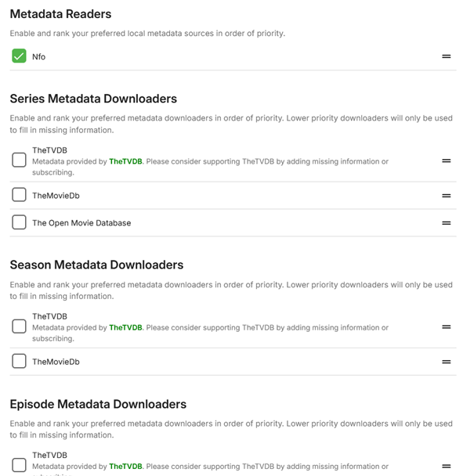474x476 pixels.
Task: Enable TheTVDB under Series Metadata Downloaders
Action: point(19,160)
